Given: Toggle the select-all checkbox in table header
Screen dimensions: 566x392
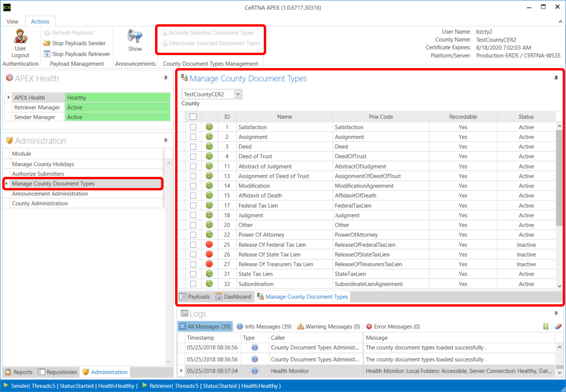Looking at the screenshot, I should pyautogui.click(x=193, y=117).
